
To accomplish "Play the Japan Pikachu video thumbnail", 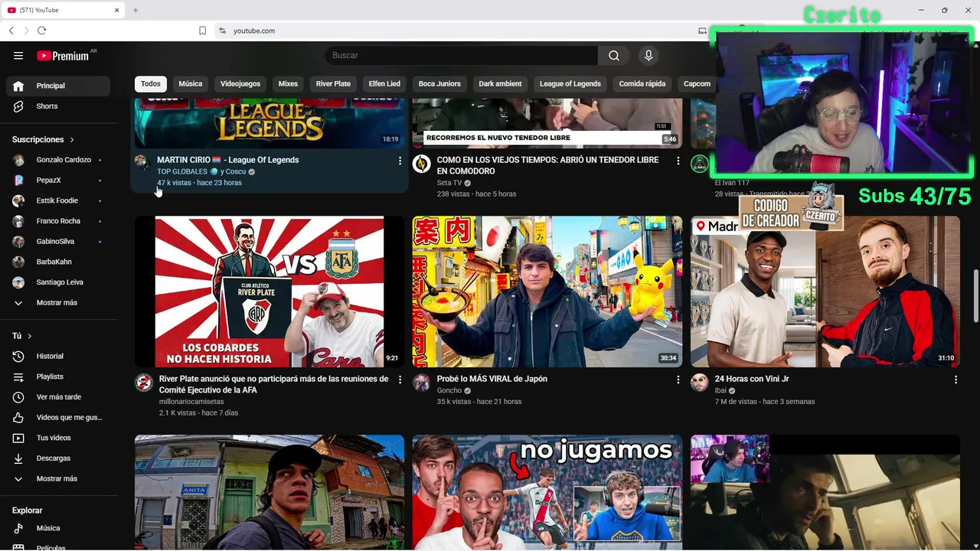I will pos(547,292).
